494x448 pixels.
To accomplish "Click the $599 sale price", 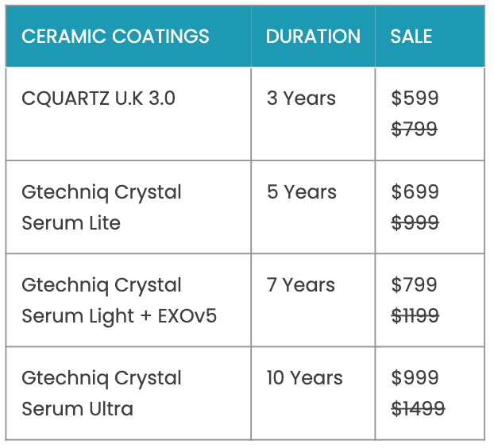I will pos(415,98).
